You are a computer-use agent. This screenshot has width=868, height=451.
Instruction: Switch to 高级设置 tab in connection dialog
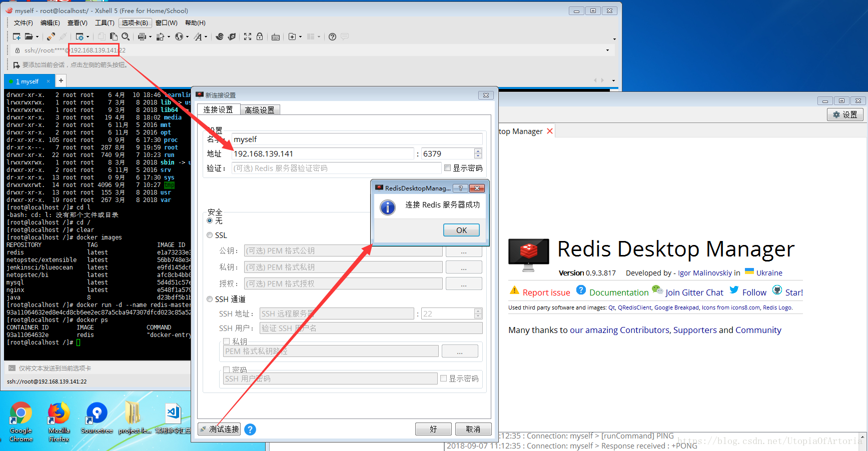(260, 110)
